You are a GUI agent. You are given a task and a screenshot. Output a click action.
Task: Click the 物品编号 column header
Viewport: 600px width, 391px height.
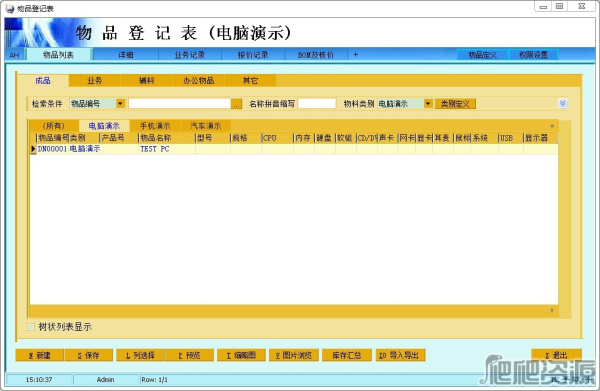click(52, 138)
